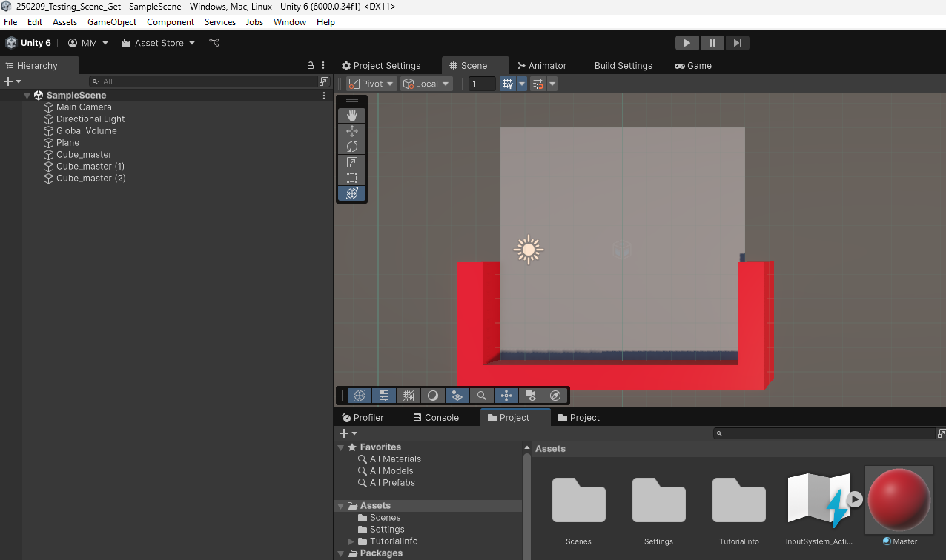Collapse the Favorites tree section
The width and height of the screenshot is (946, 560).
click(x=341, y=447)
